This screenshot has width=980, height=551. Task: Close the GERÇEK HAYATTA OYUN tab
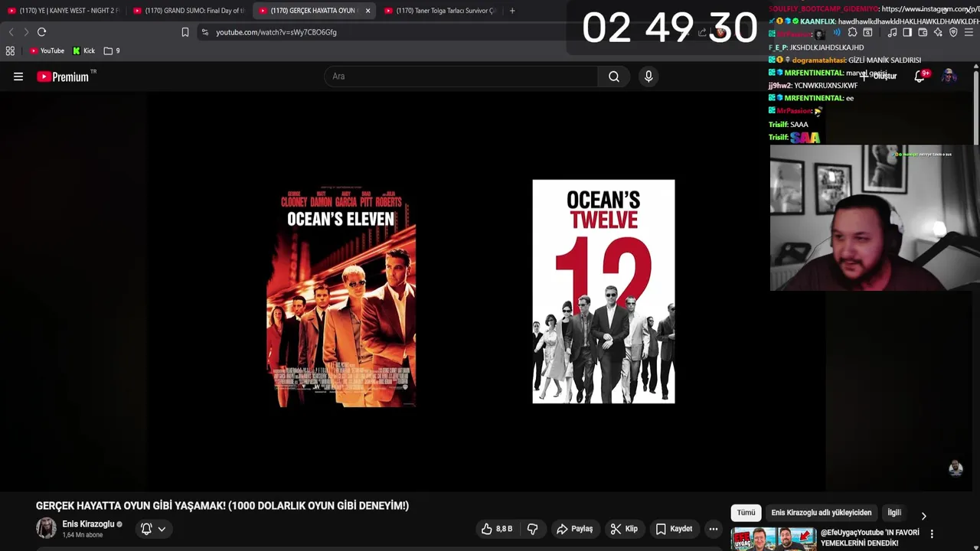(367, 11)
